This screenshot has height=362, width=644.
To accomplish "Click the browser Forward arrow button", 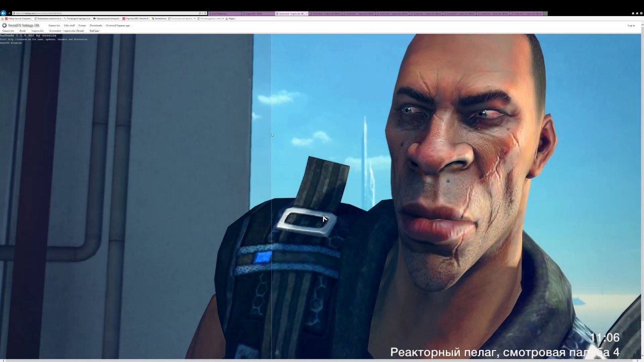I will click(9, 13).
